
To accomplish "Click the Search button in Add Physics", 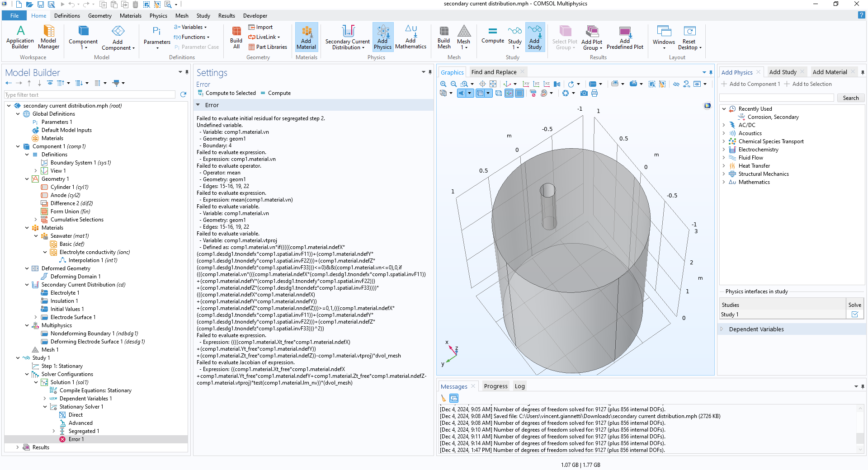I will pyautogui.click(x=850, y=98).
